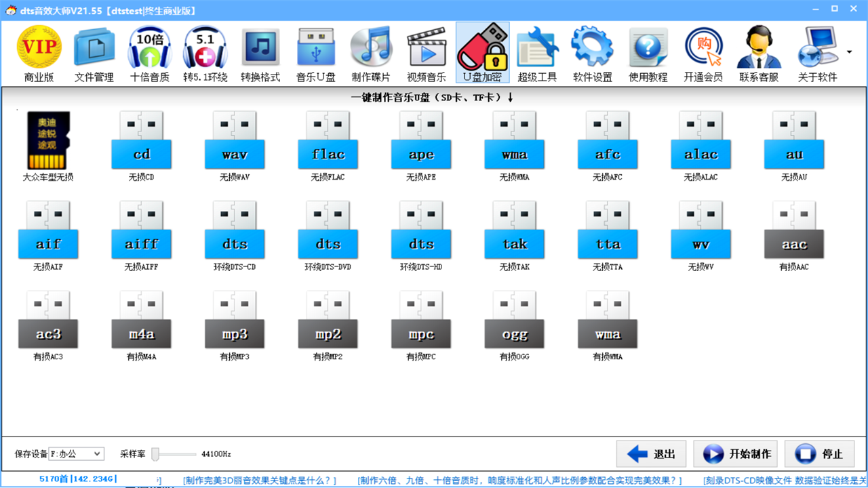Switch to the U盘加密 toolbar tab
868x488 pixels.
pos(482,54)
